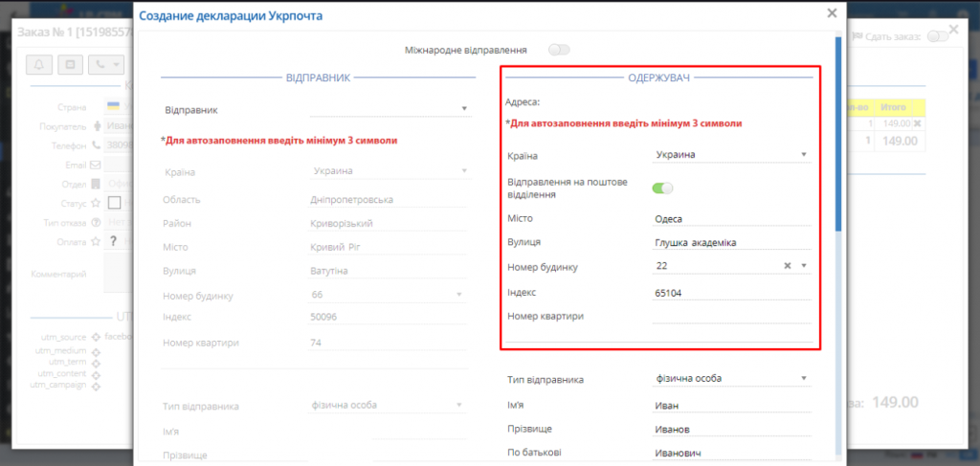Expand recipient Номер будинку dropdown arrow

tap(804, 266)
